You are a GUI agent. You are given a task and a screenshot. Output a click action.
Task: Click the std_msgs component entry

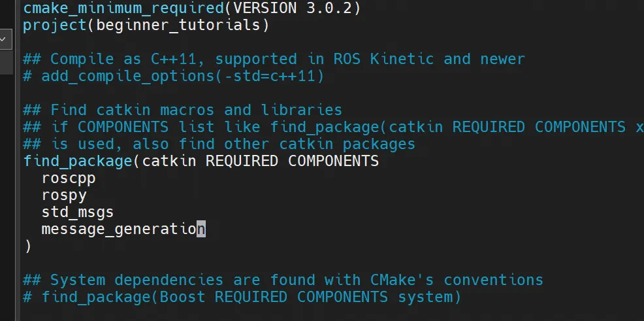tap(78, 212)
